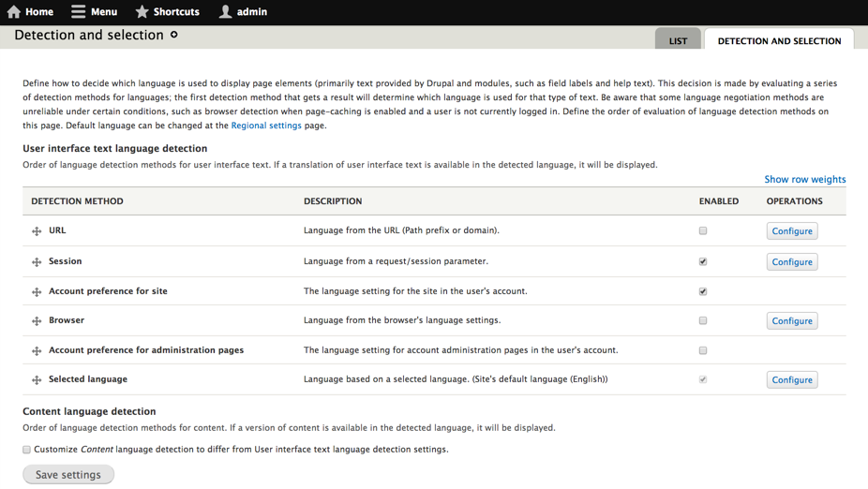Select the Detection and Selection tab
868x489 pixels.
point(779,41)
